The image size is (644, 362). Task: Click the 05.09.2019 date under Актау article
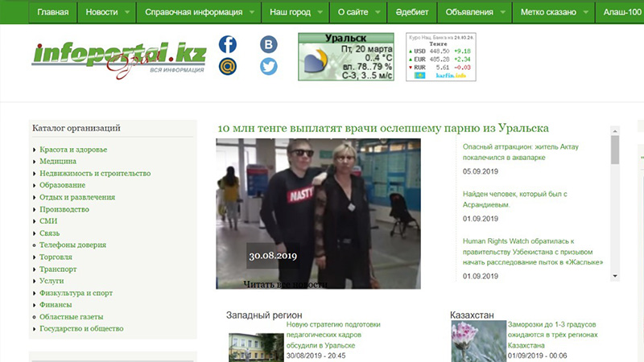pyautogui.click(x=480, y=171)
